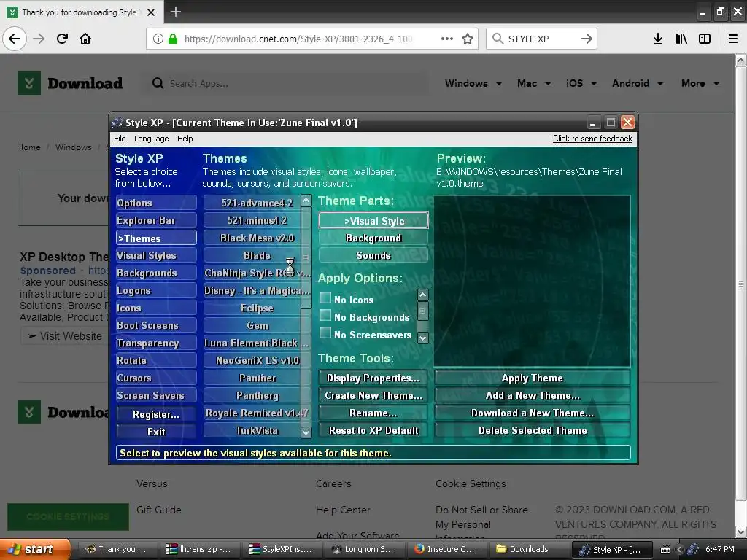
Task: Close the 'Thank you for downloading' tab
Action: click(151, 12)
